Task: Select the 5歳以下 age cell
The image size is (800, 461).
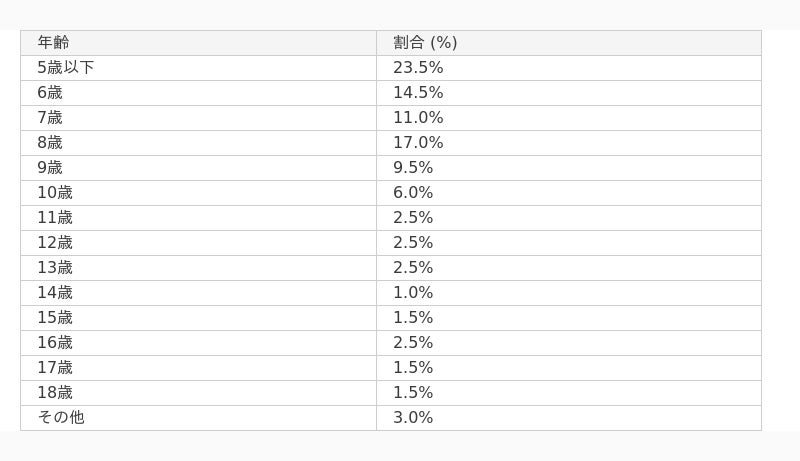Action: [66, 68]
